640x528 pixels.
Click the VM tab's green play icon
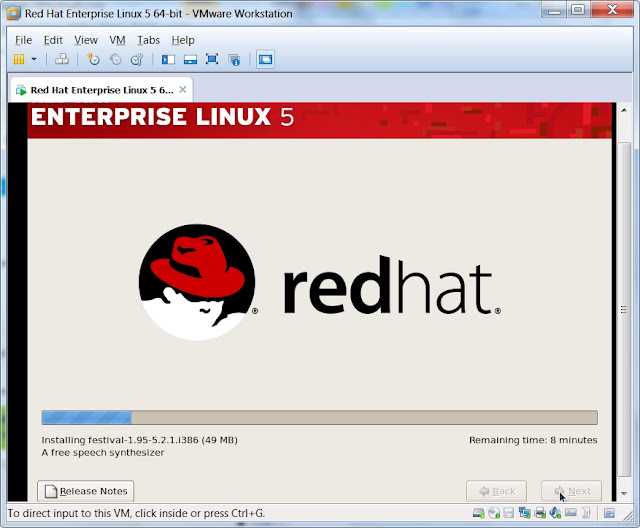click(x=21, y=90)
